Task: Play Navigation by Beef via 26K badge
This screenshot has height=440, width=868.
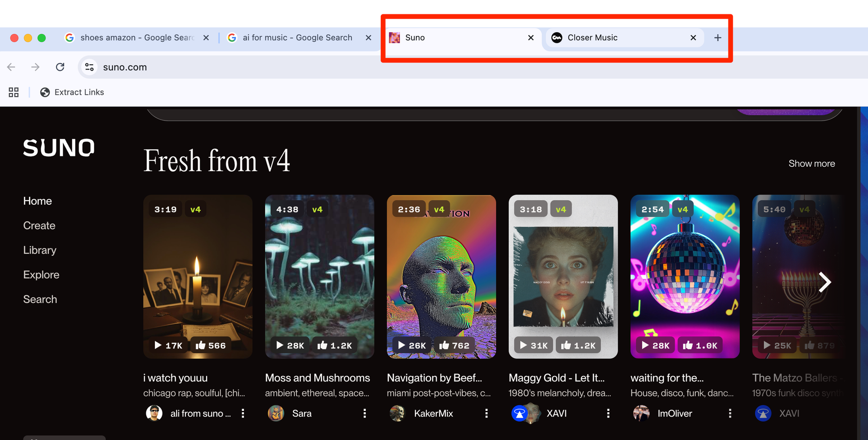Action: click(x=412, y=345)
